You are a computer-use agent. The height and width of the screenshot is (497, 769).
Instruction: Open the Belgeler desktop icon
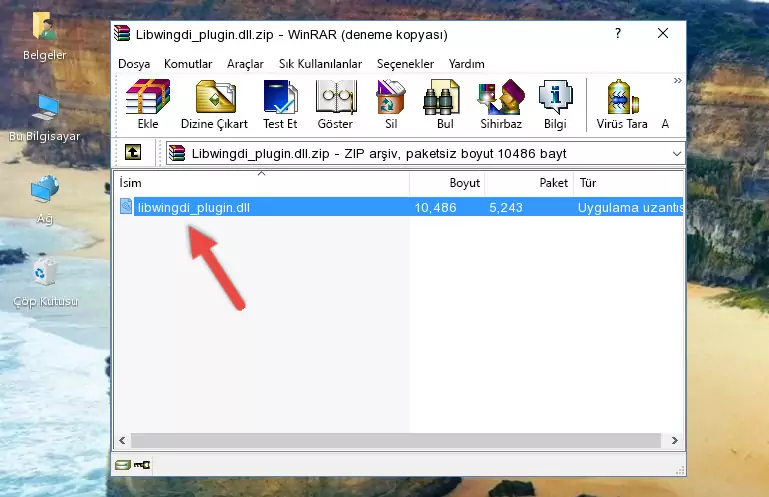coord(44,36)
